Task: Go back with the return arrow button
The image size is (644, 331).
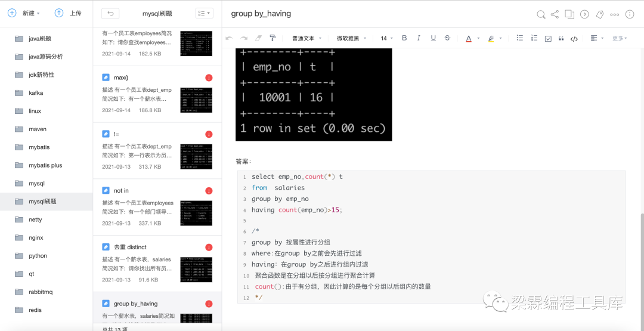Action: point(110,13)
